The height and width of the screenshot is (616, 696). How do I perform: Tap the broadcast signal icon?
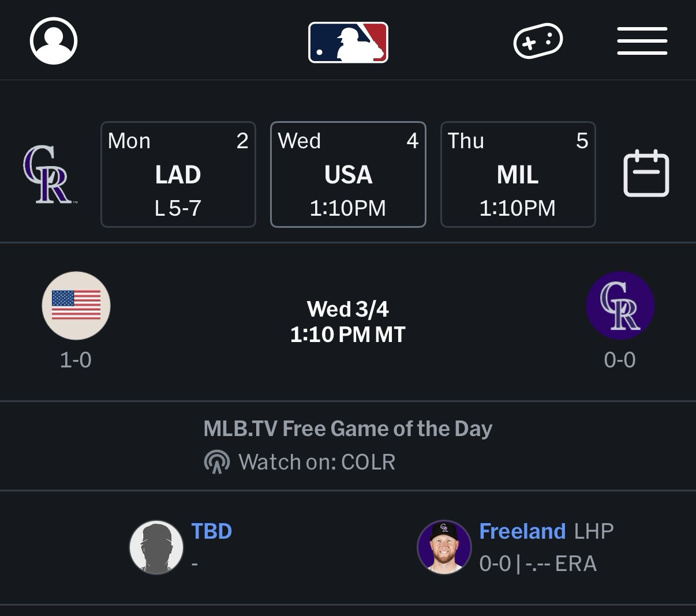(217, 462)
